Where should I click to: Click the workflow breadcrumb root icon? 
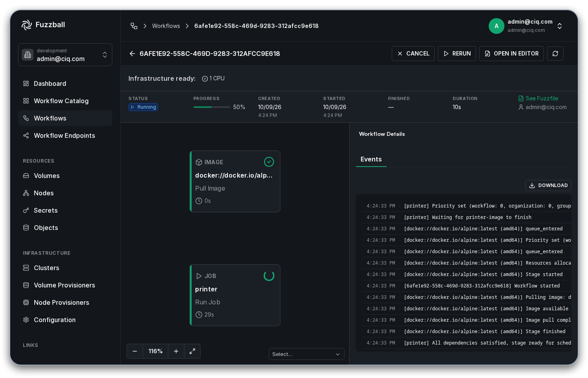pyautogui.click(x=134, y=26)
